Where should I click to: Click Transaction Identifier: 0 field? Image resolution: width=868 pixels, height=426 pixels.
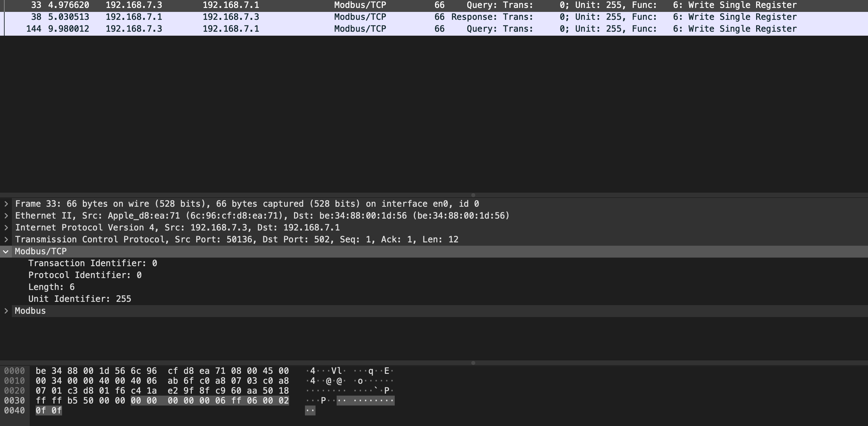pyautogui.click(x=93, y=263)
